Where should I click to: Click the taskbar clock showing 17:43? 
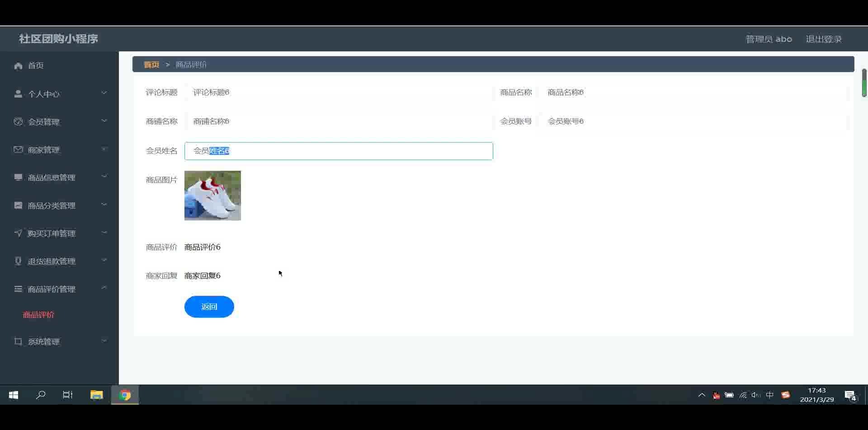coord(816,395)
